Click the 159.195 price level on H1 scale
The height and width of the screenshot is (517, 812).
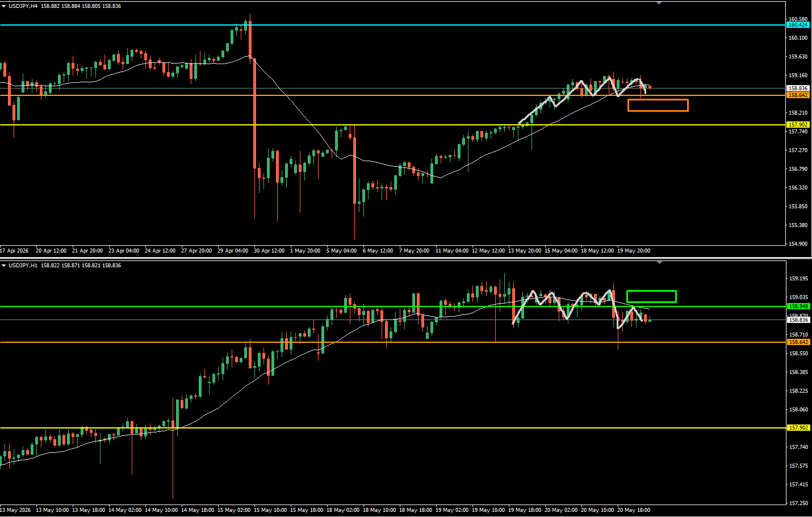[798, 279]
